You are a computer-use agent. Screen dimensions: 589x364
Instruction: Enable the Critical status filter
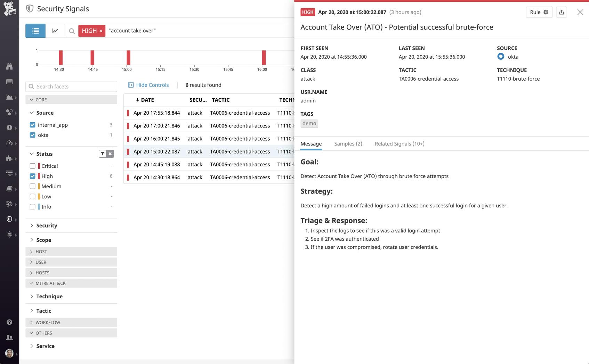[x=32, y=166]
